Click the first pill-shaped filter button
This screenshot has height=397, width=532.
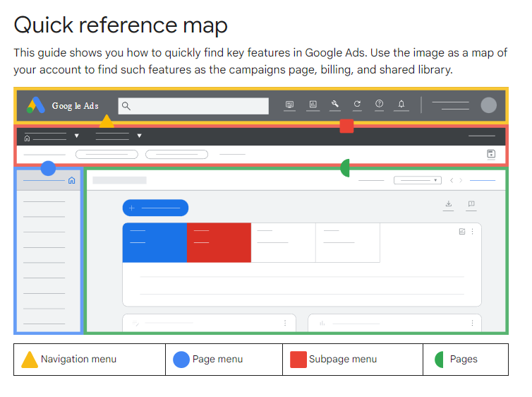click(107, 155)
